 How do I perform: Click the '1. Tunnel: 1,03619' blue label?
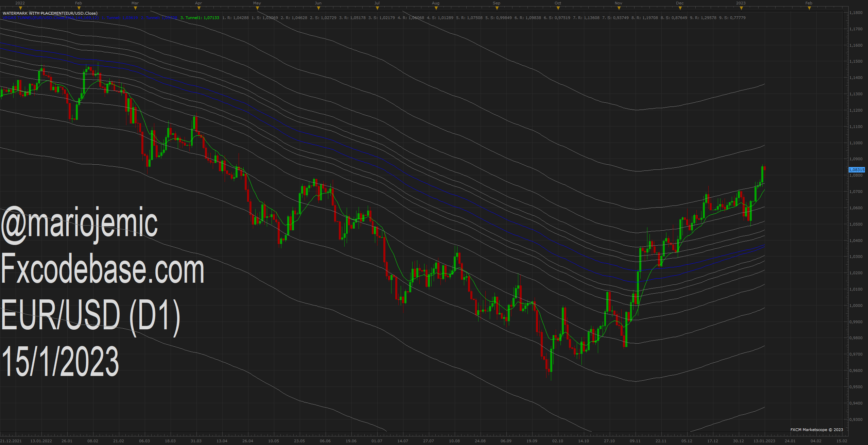click(120, 18)
